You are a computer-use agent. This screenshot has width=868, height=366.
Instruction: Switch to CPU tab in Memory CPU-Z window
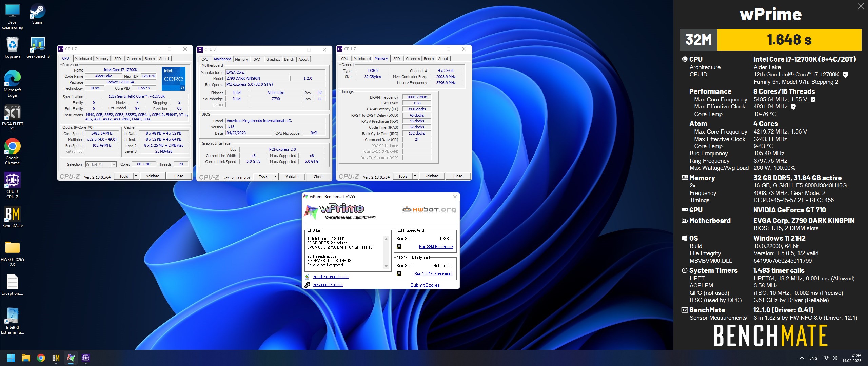tap(344, 59)
